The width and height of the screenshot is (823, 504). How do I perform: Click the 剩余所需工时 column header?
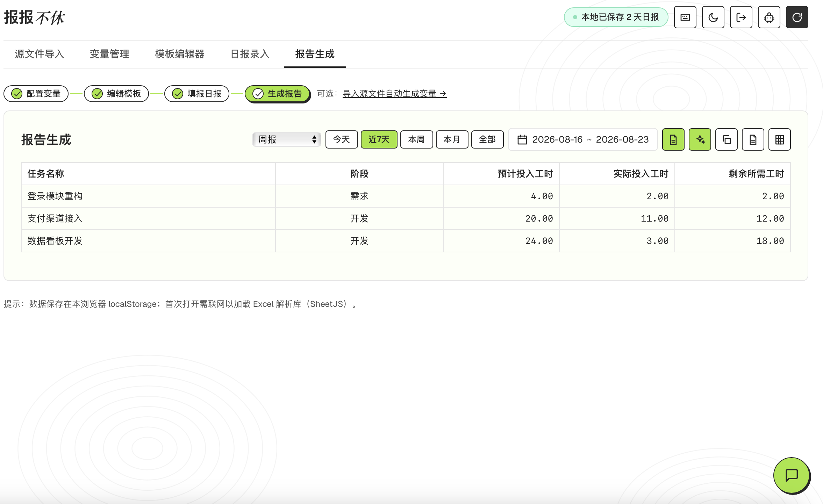pos(732,174)
